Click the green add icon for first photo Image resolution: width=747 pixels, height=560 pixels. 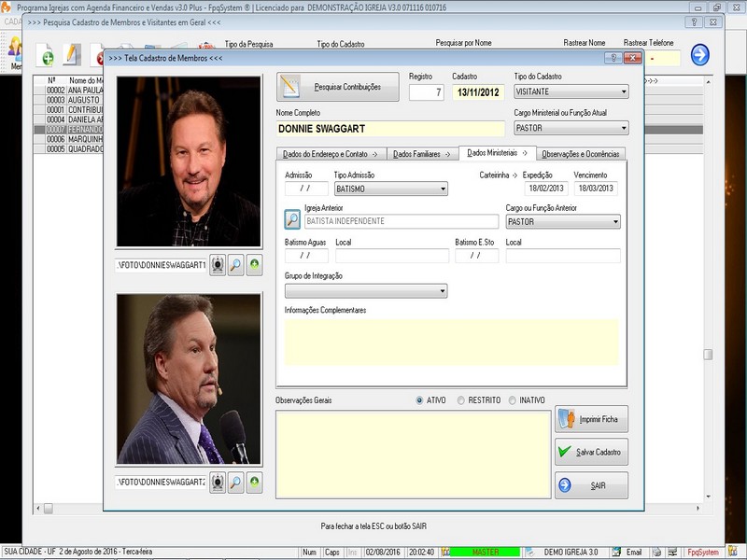click(254, 265)
